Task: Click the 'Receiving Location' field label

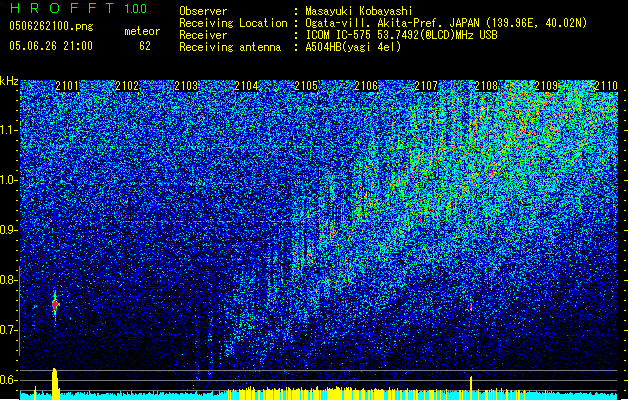Action: coord(233,23)
